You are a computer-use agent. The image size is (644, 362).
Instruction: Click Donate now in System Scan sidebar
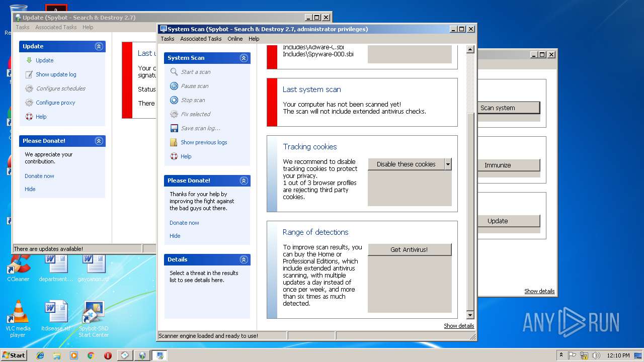pyautogui.click(x=184, y=223)
